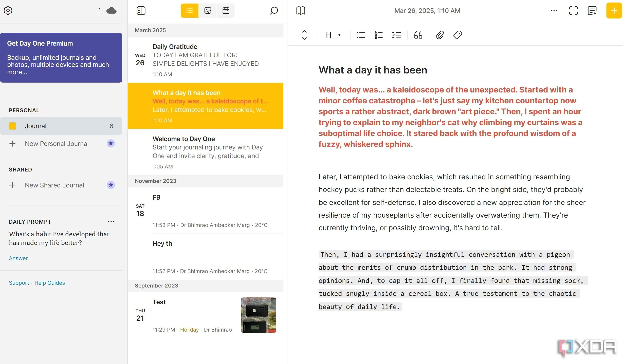
Task: Open the FB entry from November 18
Action: point(206,210)
